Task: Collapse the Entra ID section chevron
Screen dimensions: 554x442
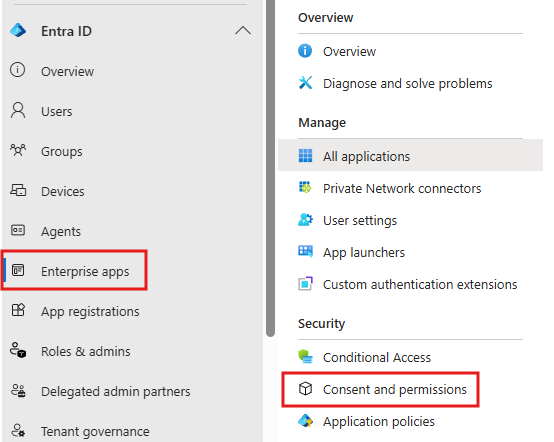Action: tap(243, 30)
